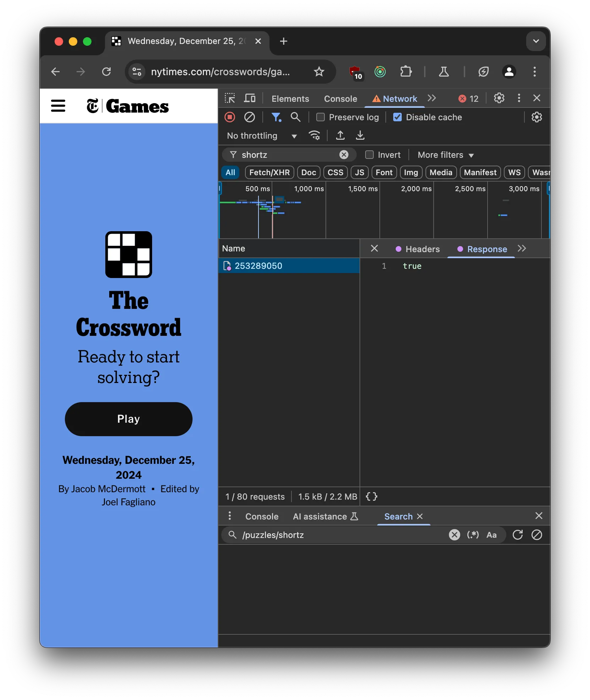
Task: Filter by JS requests
Action: 360,172
